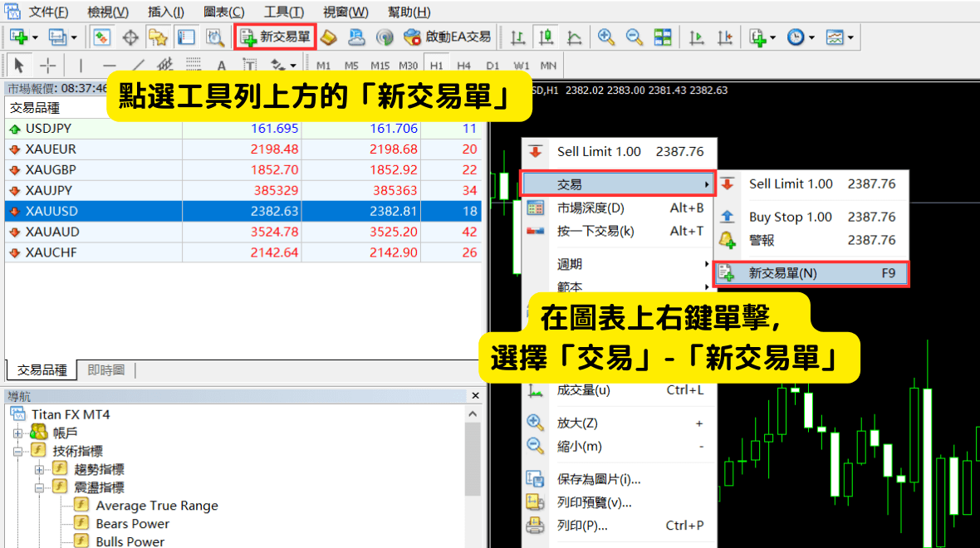Switch to the 即時圖 tab
Image resolution: width=980 pixels, height=548 pixels.
(105, 370)
